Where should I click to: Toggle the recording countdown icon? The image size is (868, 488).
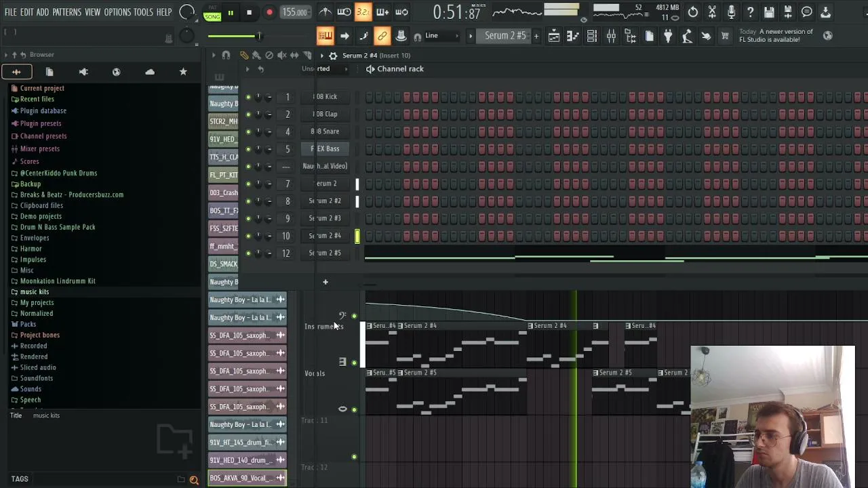click(363, 12)
